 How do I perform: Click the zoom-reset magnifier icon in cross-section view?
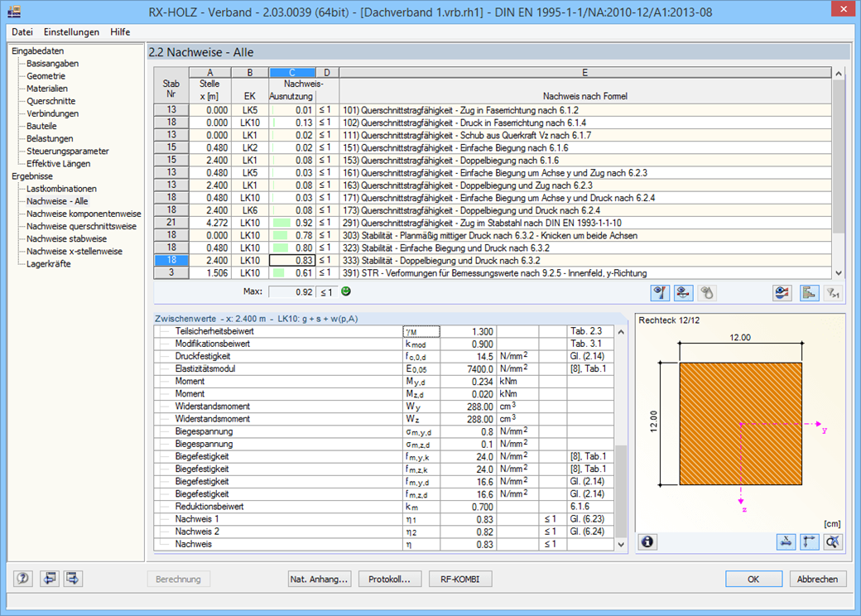click(x=833, y=541)
